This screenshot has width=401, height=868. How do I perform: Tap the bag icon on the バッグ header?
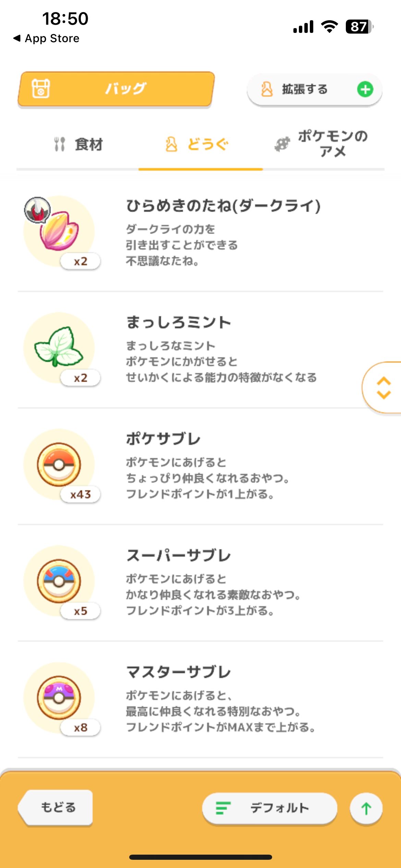(x=41, y=88)
